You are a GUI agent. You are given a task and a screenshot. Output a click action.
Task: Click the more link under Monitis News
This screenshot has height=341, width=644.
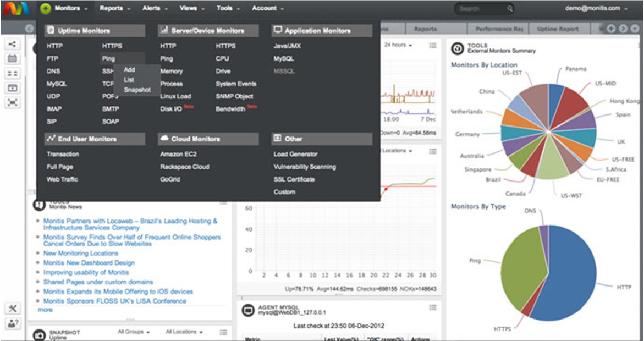click(x=45, y=310)
